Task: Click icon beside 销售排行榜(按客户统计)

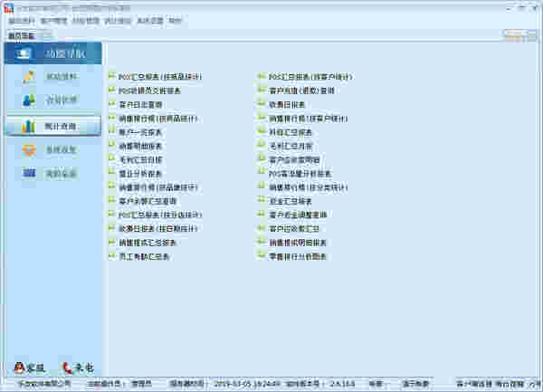Action: (262, 118)
